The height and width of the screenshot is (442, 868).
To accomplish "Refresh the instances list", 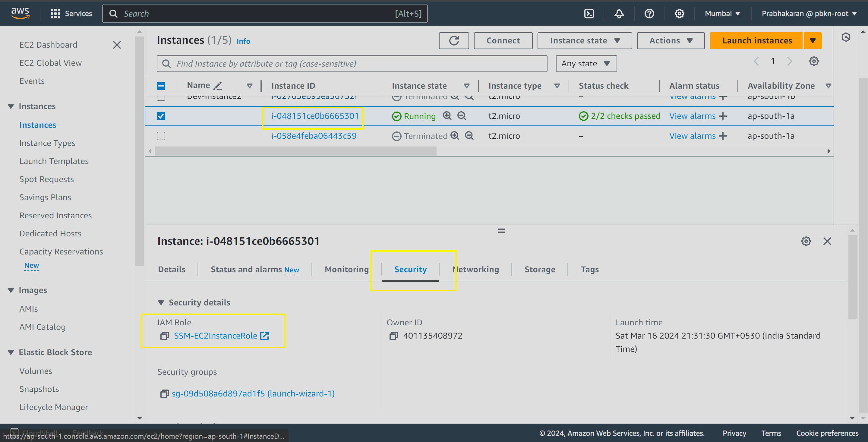I will pos(453,40).
